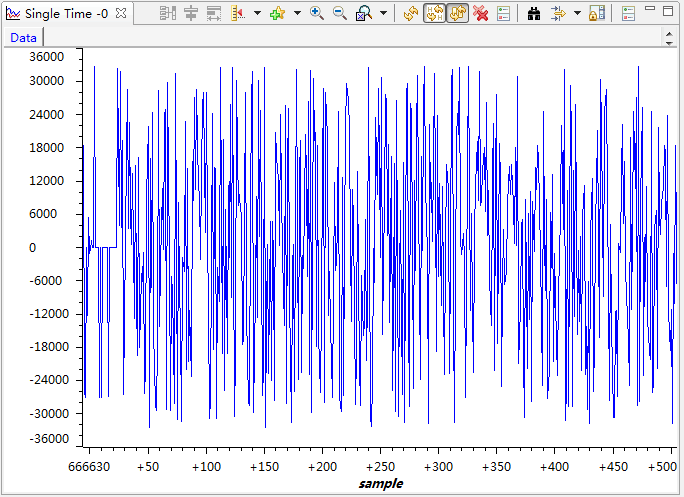The image size is (684, 497).
Task: Click the zoom selection area icon
Action: click(364, 14)
